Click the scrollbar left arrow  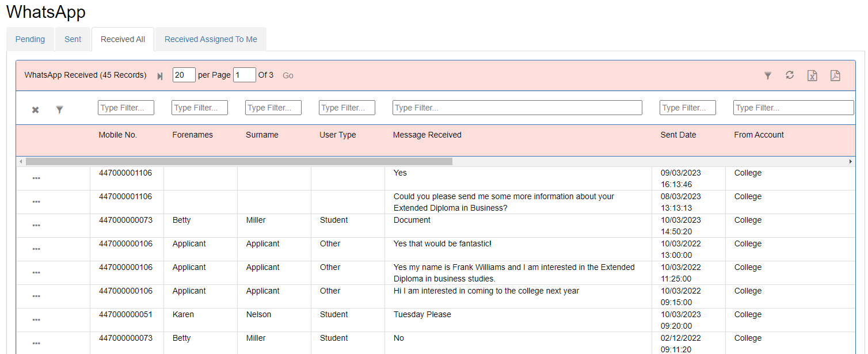click(x=21, y=162)
